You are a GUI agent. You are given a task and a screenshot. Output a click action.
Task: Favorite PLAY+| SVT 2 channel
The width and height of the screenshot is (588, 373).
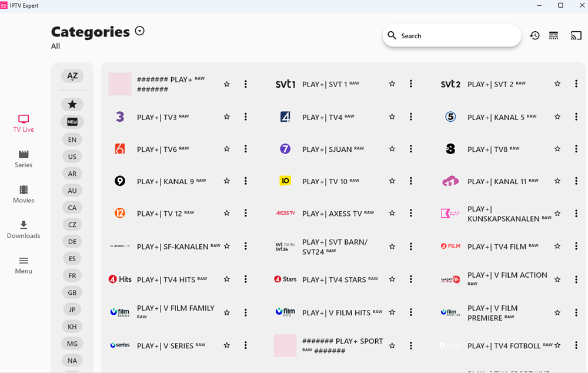pyautogui.click(x=557, y=84)
